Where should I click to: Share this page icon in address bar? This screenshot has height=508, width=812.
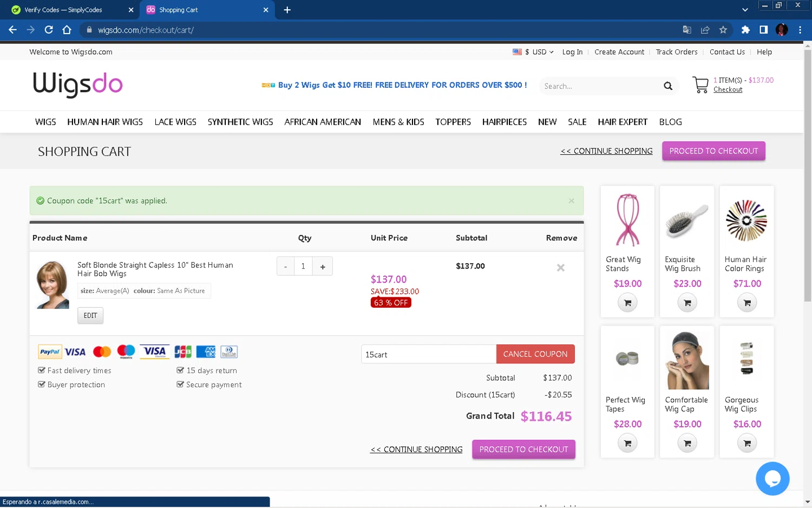point(705,30)
